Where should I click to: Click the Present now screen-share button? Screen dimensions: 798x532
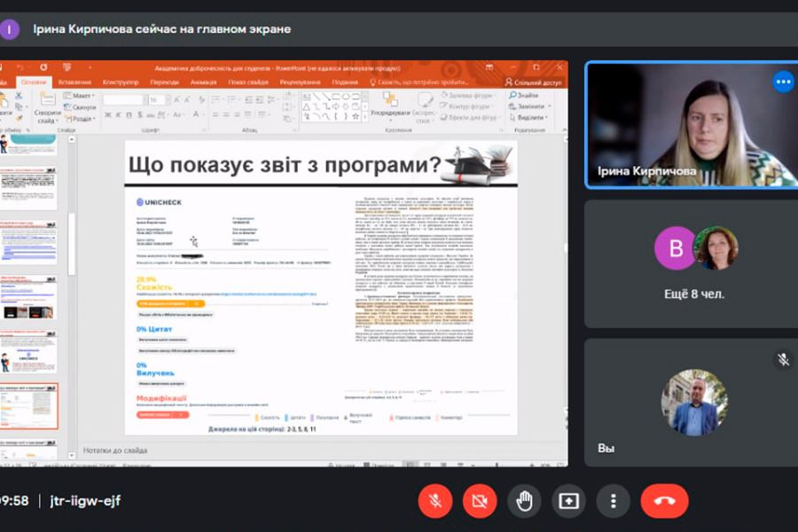[568, 501]
